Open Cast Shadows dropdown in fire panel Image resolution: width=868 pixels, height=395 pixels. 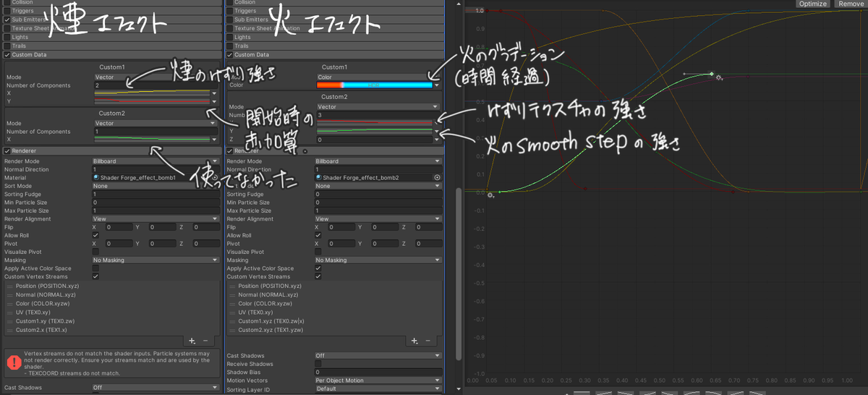[x=378, y=356]
